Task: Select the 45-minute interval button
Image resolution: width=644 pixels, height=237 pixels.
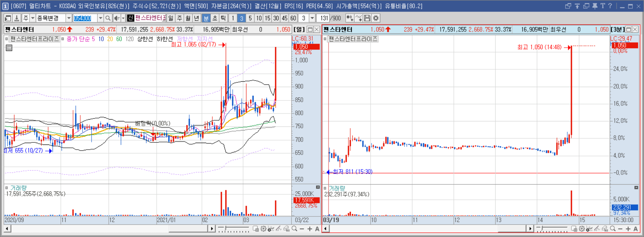Action: coord(285,18)
